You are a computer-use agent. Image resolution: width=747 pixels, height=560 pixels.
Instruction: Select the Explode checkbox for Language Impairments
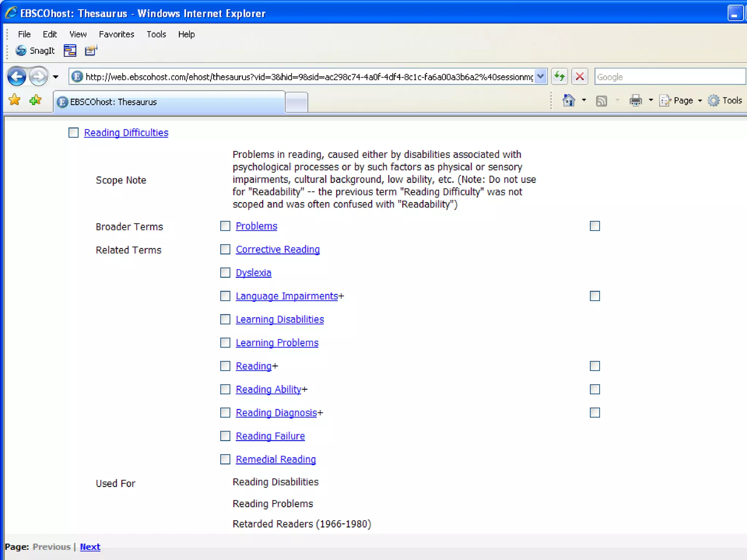595,296
